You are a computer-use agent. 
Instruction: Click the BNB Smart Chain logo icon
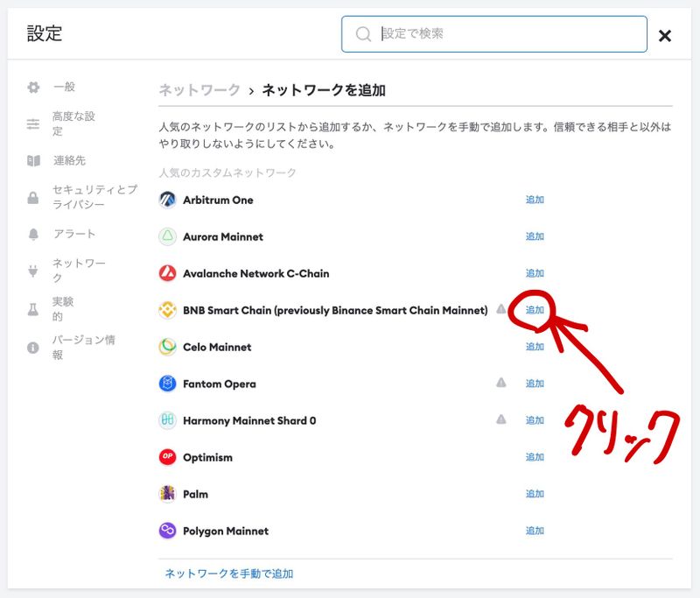167,310
